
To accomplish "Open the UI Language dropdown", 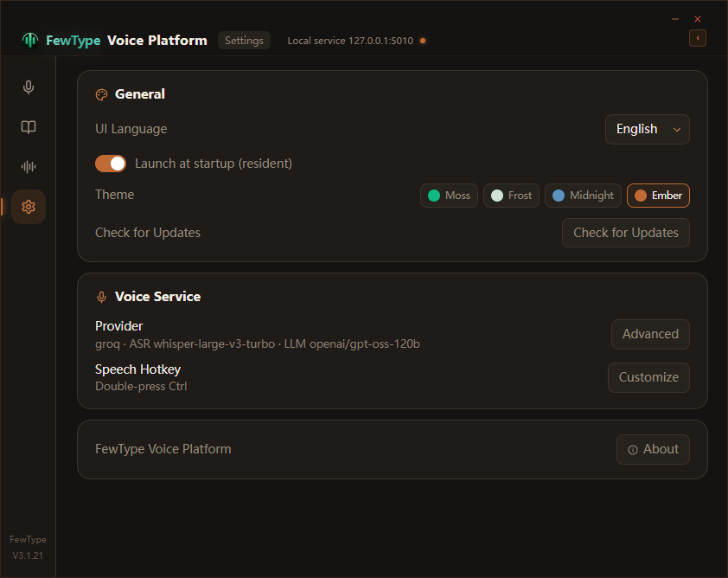I will point(648,129).
